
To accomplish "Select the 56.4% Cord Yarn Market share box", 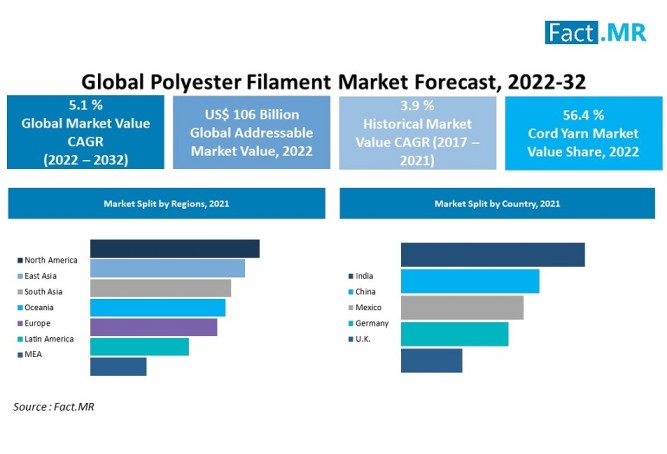I will (582, 132).
